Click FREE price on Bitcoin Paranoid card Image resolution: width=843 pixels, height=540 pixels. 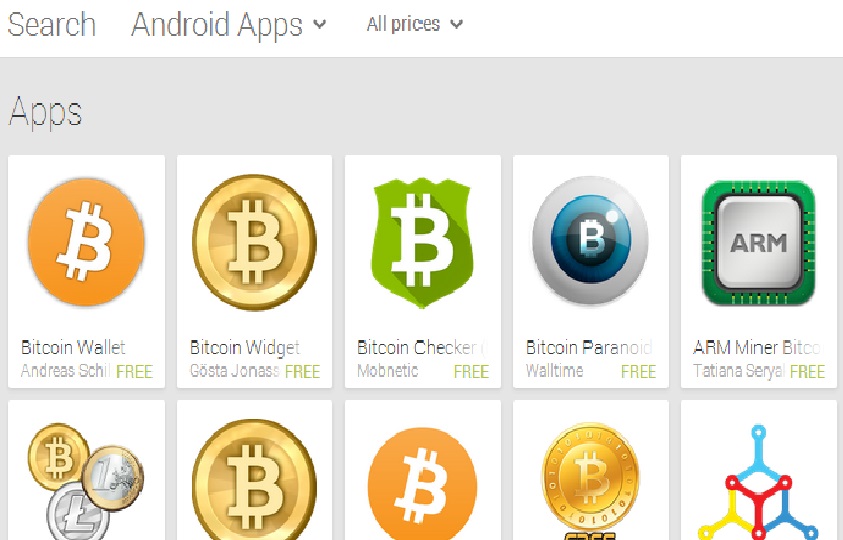639,371
